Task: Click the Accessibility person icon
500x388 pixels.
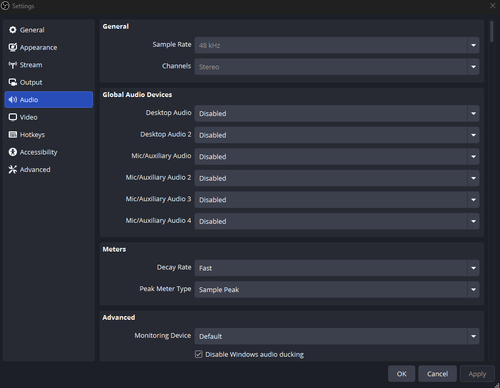Action: 13,152
